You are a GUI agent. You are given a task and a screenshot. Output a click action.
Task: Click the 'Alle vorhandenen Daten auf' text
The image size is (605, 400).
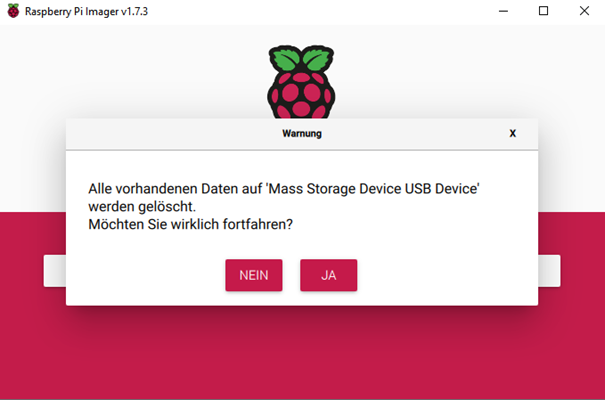click(175, 189)
